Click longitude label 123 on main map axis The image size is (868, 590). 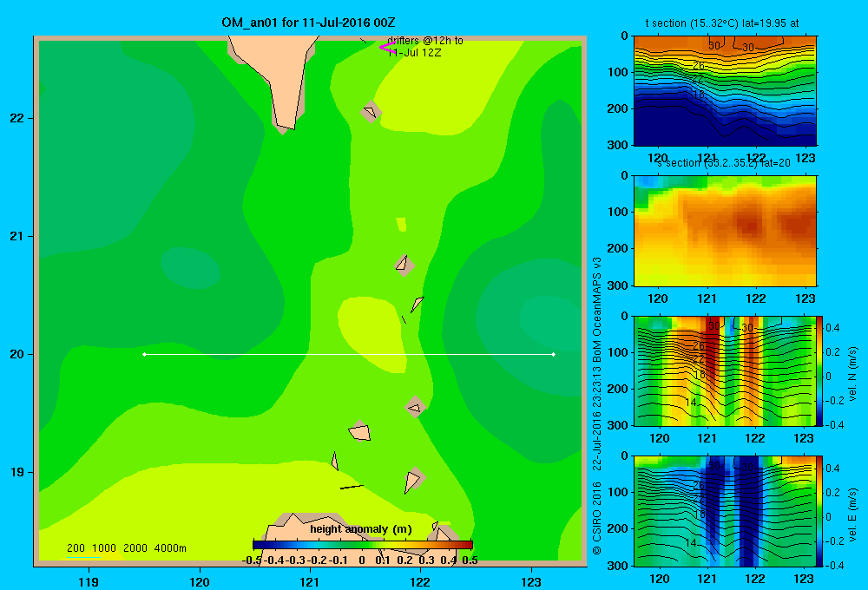531,582
